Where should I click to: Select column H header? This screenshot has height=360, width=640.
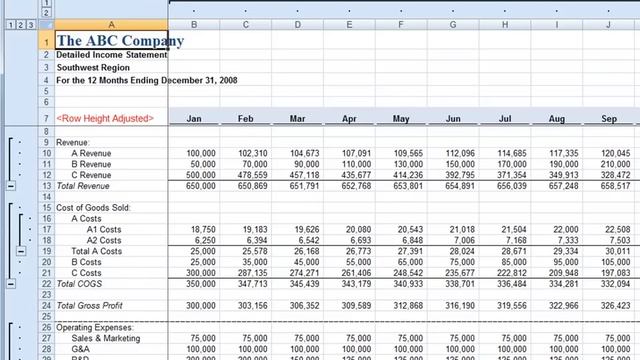(505, 25)
